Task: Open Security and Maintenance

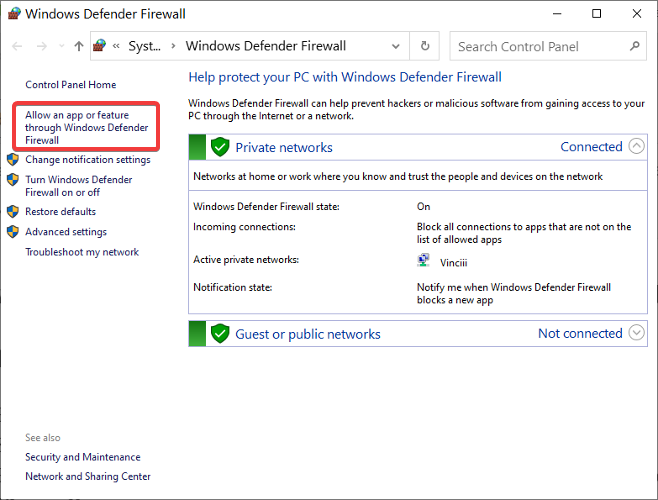Action: (83, 457)
